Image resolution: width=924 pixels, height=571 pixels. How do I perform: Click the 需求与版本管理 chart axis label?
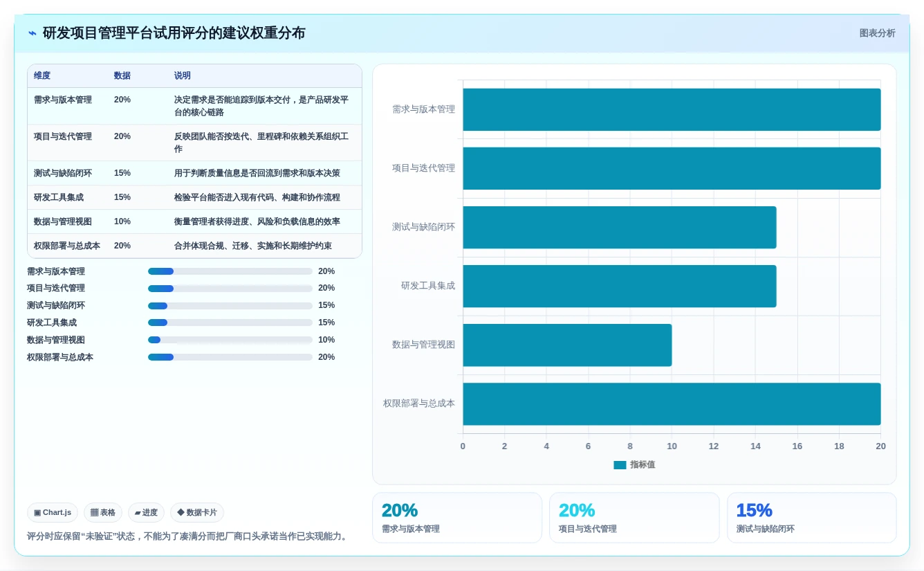[423, 109]
